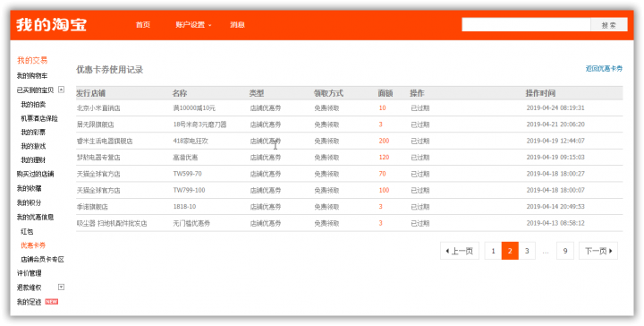This screenshot has width=644, height=326.
Task: Open 我的彩票 in the sidebar
Action: (33, 133)
